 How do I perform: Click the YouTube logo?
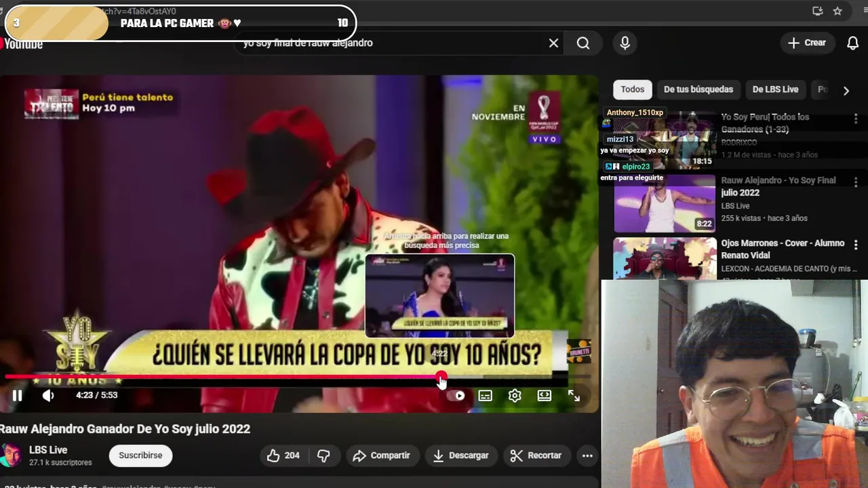pos(22,44)
